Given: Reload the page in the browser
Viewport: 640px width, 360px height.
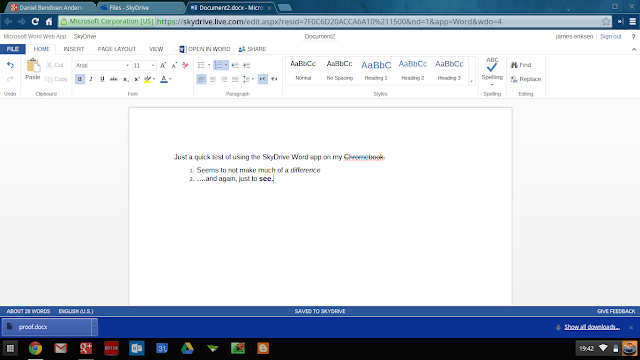Looking at the screenshot, I should 36,22.
